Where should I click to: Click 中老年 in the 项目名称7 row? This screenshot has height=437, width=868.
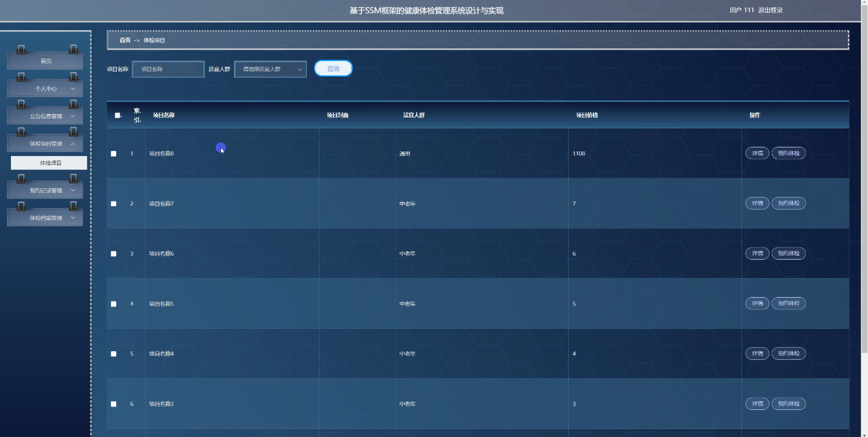pos(408,204)
